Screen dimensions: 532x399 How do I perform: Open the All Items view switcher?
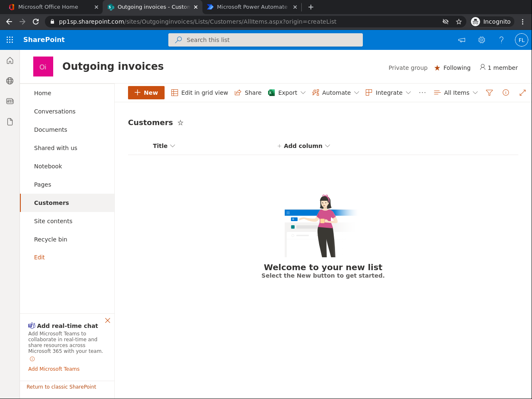coord(456,93)
